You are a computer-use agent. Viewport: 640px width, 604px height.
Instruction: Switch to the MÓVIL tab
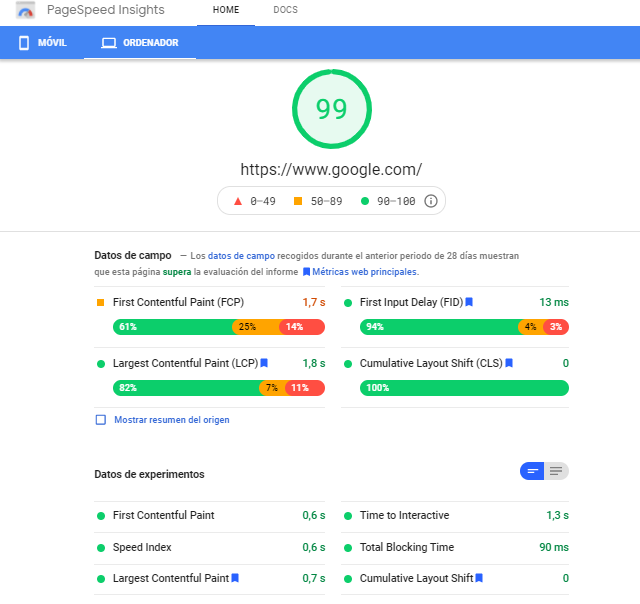click(42, 42)
